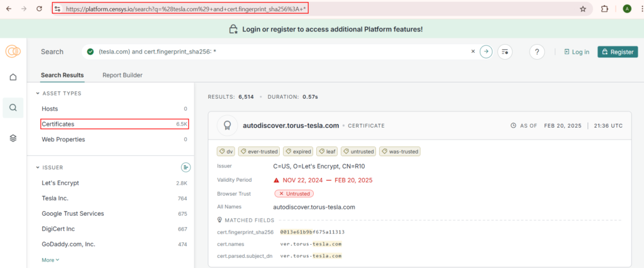644x268 pixels.
Task: Open browser extensions puzzle icon
Action: click(x=604, y=9)
